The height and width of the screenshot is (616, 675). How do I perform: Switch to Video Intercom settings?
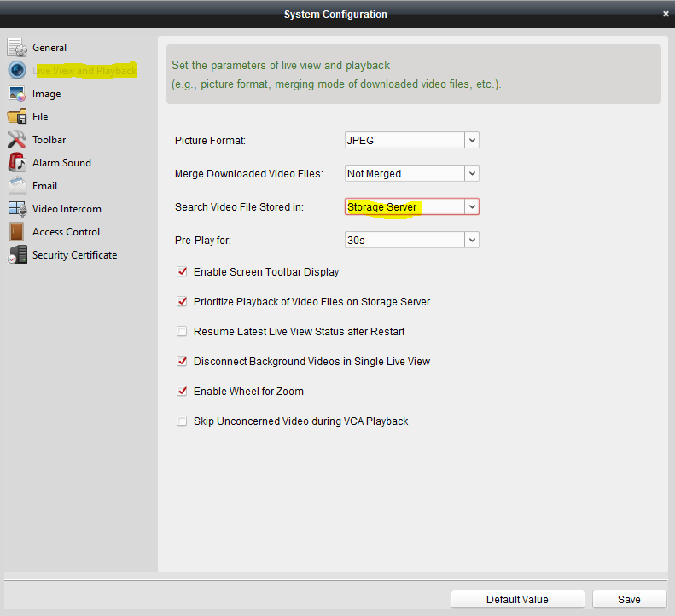coord(67,209)
